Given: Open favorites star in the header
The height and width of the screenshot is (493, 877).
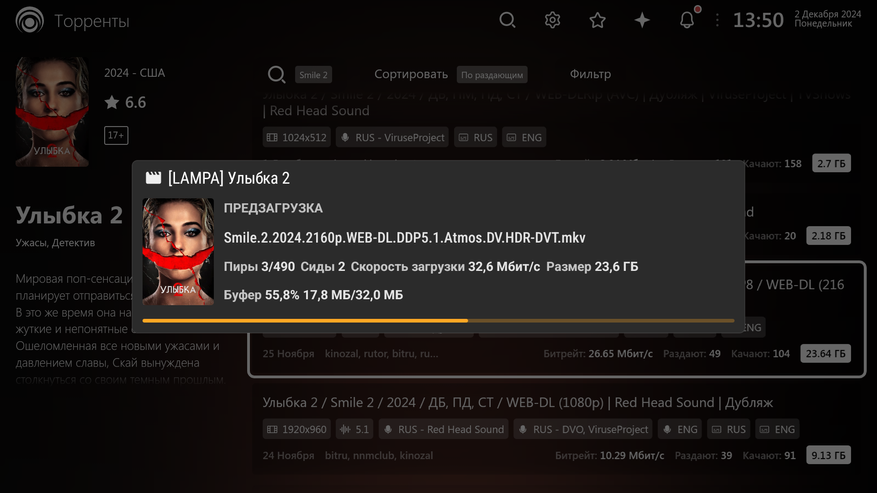Looking at the screenshot, I should [597, 20].
